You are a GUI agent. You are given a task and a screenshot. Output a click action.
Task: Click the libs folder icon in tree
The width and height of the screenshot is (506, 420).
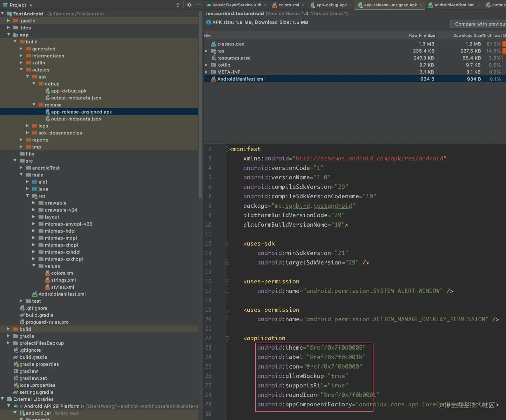(x=22, y=154)
